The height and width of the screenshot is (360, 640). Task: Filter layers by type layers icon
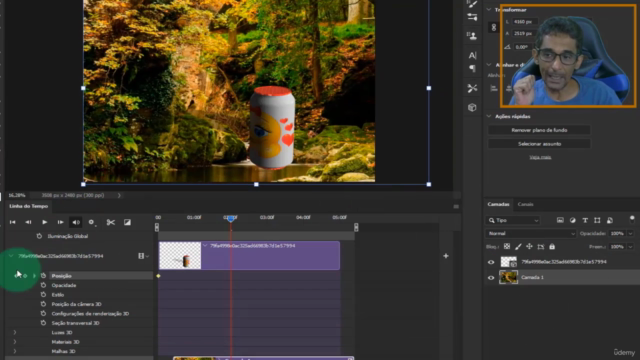[585, 220]
